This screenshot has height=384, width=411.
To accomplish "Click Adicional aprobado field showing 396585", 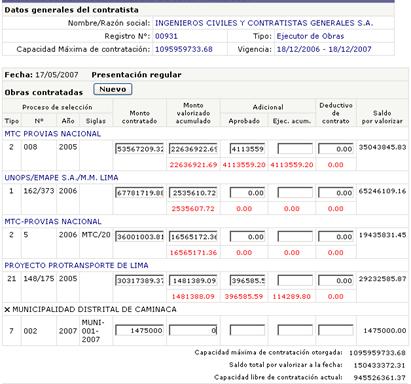I will click(247, 280).
